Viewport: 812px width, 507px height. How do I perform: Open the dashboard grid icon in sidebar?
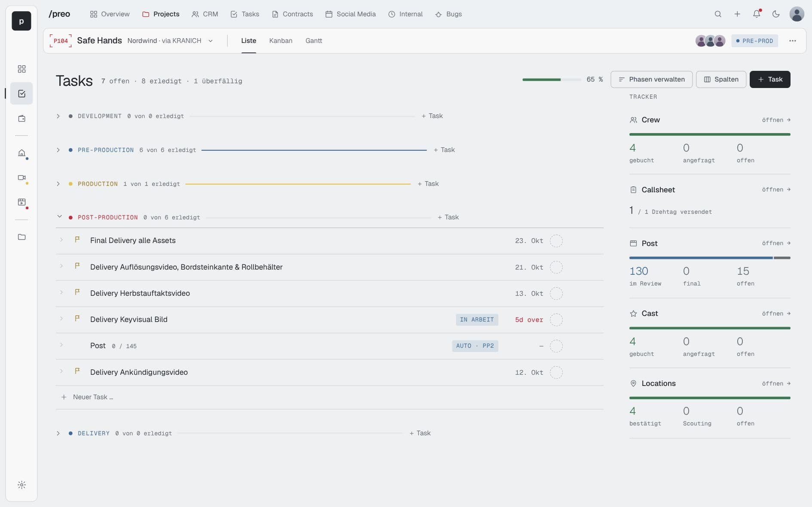[x=21, y=69]
